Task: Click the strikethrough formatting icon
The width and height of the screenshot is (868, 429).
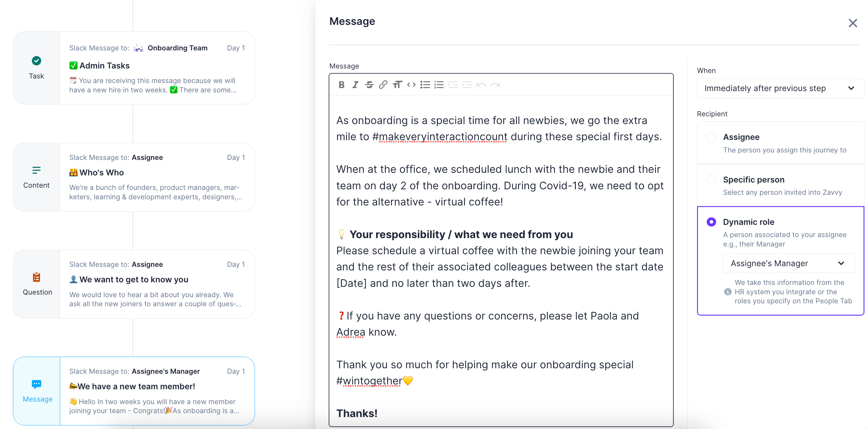Action: coord(369,85)
